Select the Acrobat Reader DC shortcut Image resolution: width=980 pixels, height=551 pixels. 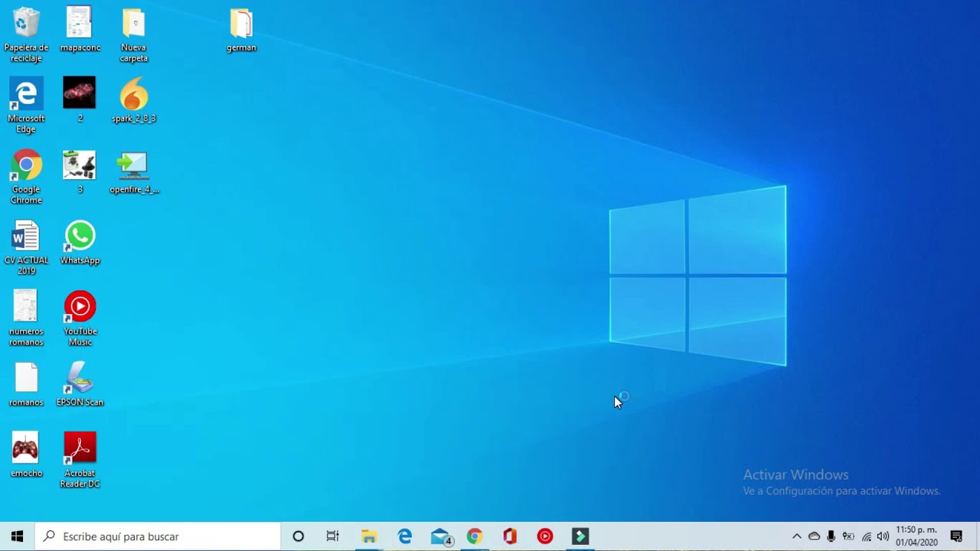coord(80,461)
